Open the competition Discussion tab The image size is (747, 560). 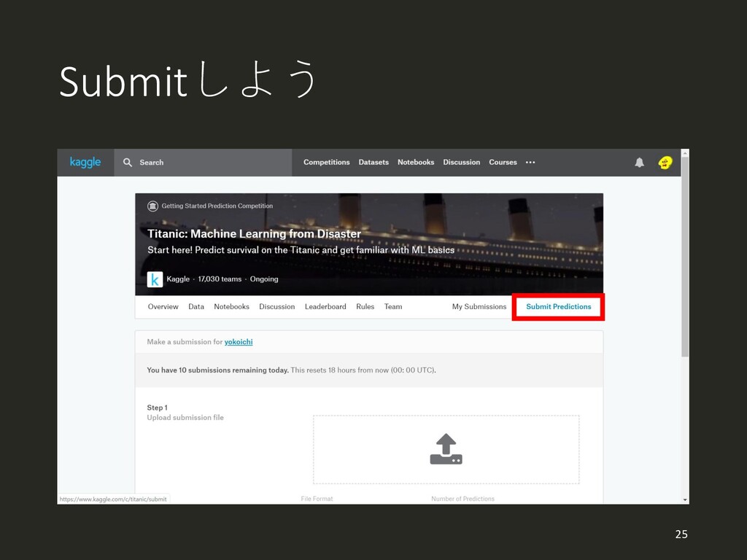click(x=276, y=307)
